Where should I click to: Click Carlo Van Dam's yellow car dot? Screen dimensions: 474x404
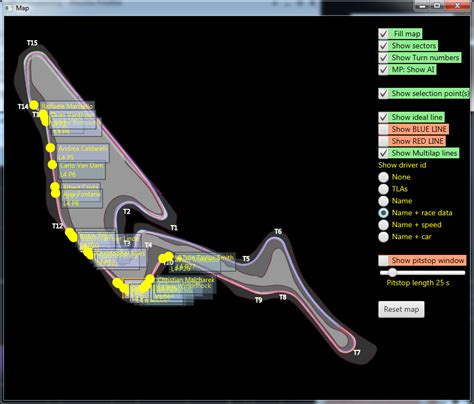tap(52, 165)
